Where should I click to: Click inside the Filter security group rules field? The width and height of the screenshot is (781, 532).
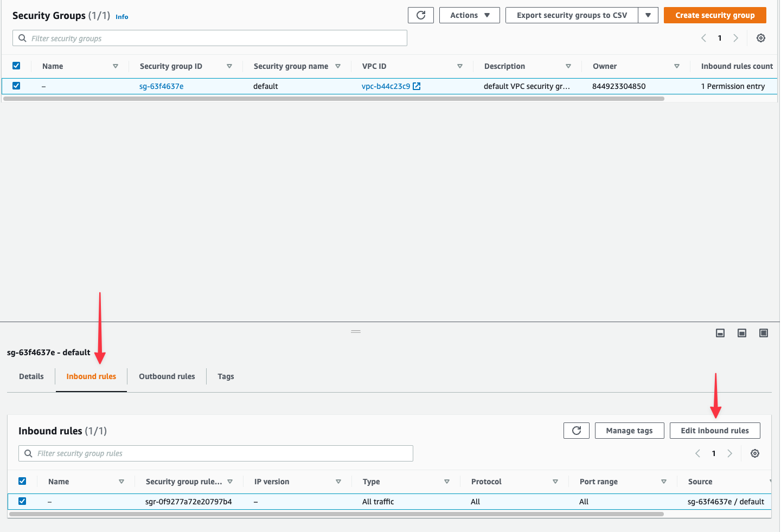216,453
